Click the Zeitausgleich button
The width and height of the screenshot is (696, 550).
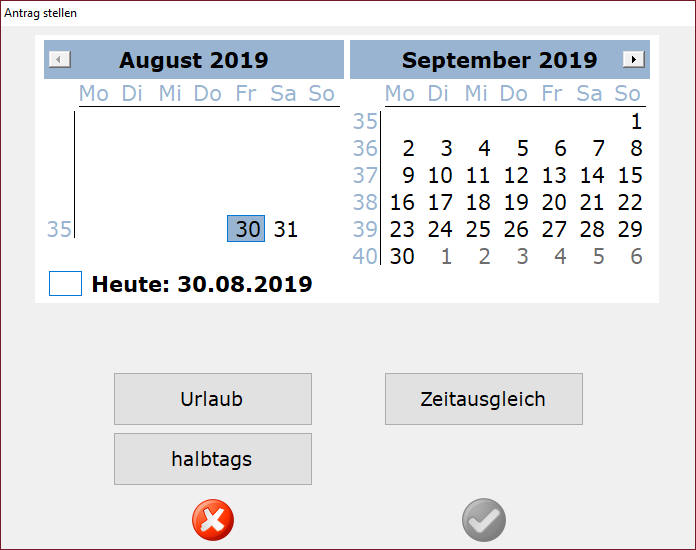[483, 399]
